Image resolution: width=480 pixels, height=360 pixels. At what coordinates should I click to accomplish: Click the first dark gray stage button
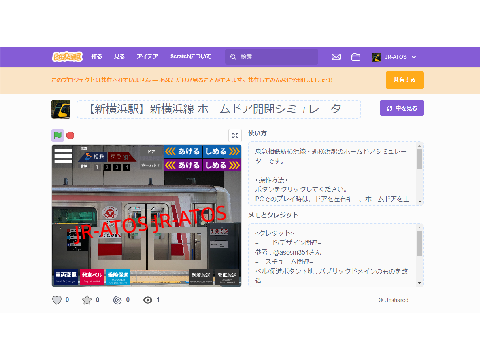pyautogui.click(x=201, y=277)
